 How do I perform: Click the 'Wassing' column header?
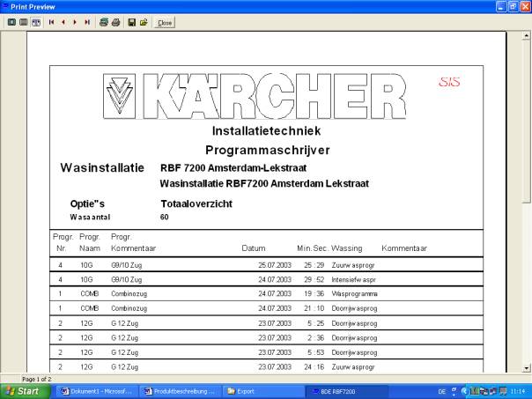click(x=347, y=248)
